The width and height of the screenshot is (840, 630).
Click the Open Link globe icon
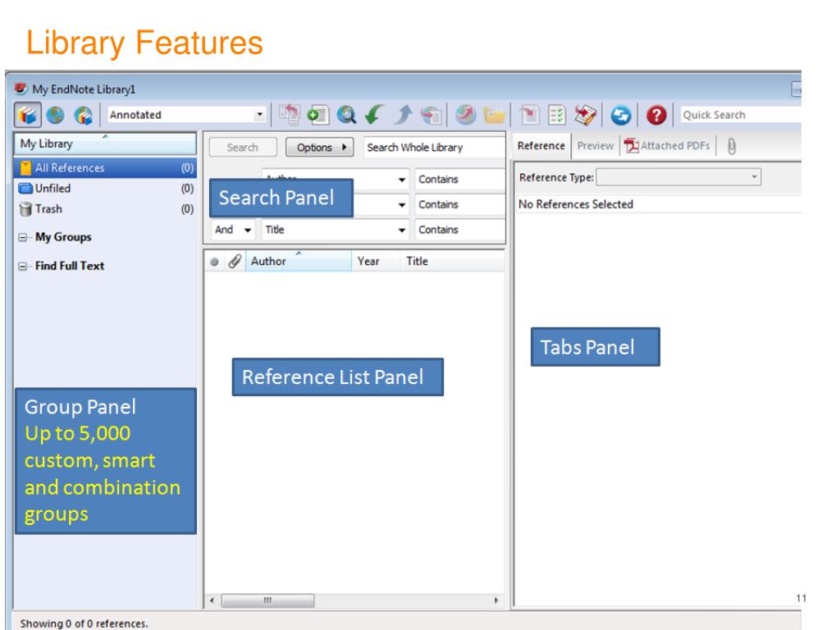466,115
